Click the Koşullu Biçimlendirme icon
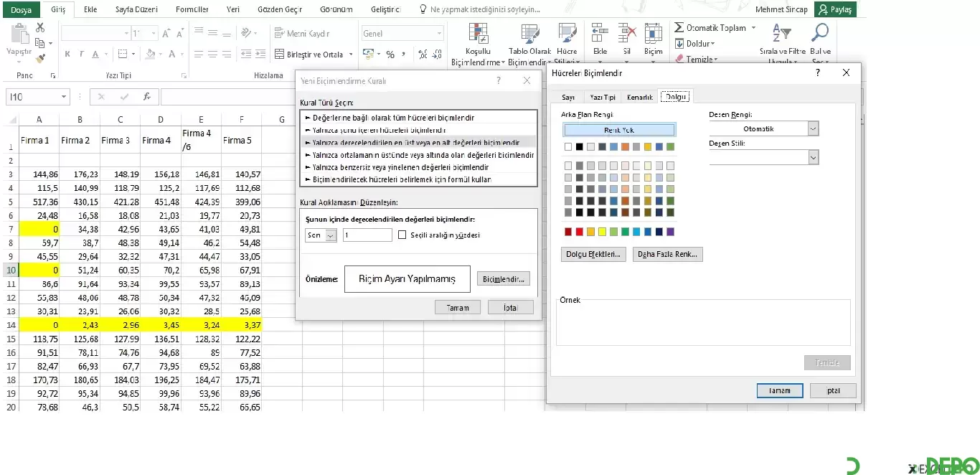 [x=478, y=34]
